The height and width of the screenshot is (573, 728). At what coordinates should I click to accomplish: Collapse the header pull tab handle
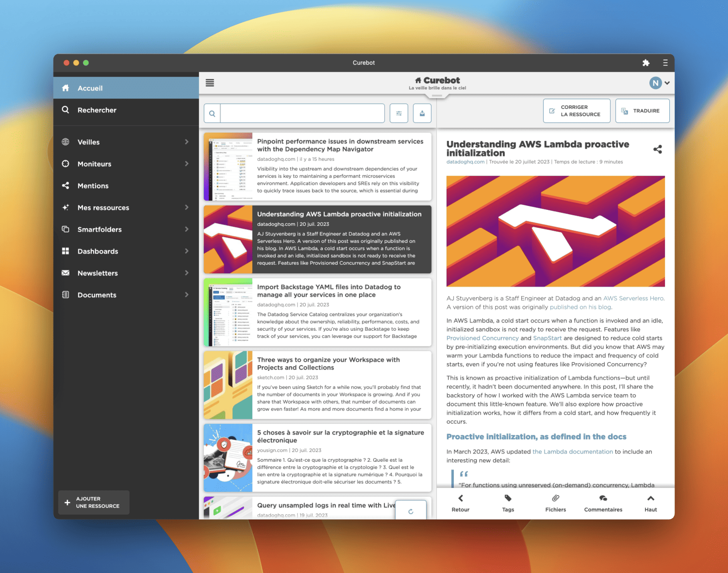tap(437, 96)
